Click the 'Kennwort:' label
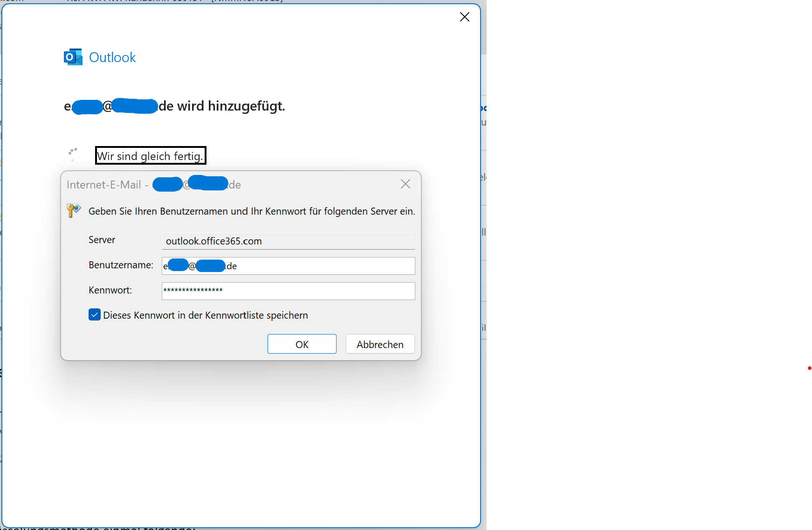The image size is (812, 530). point(110,290)
